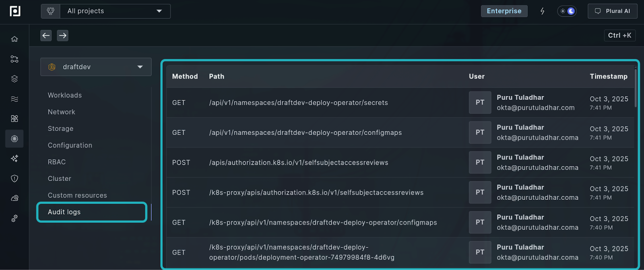Screen dimensions: 644x270
Task: Click the sparkle AI sidebar icon
Action: 14,159
